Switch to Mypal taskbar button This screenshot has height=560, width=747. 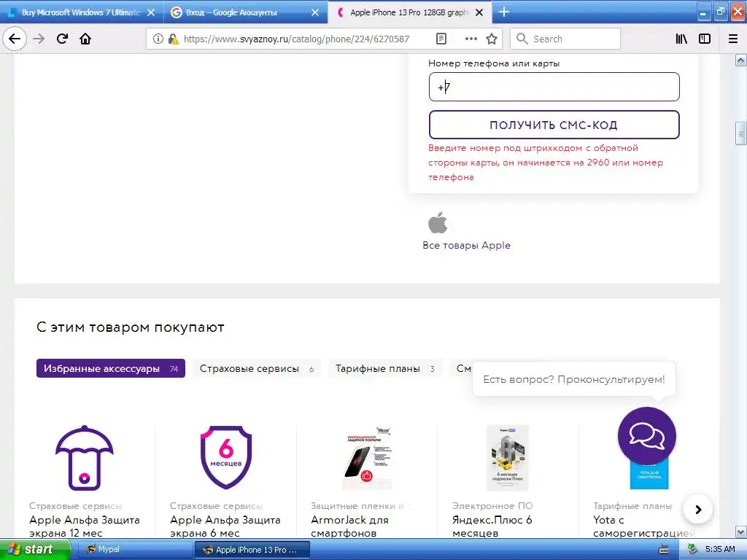135,550
